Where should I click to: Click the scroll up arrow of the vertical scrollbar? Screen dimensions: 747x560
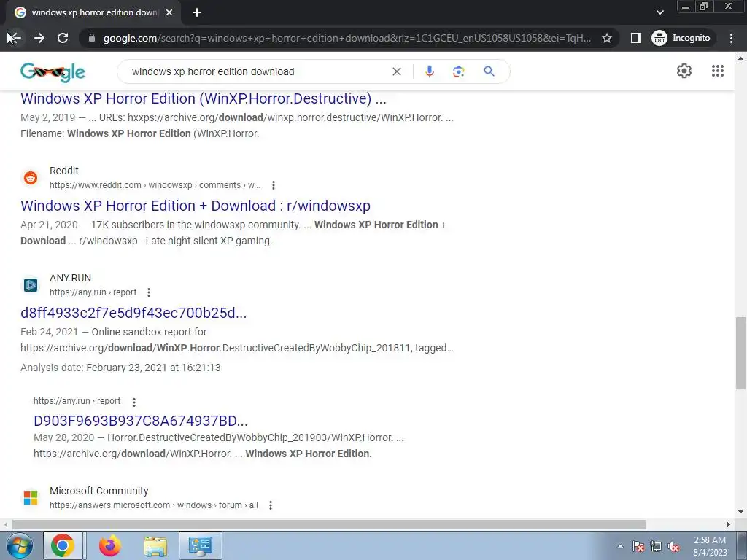click(740, 58)
